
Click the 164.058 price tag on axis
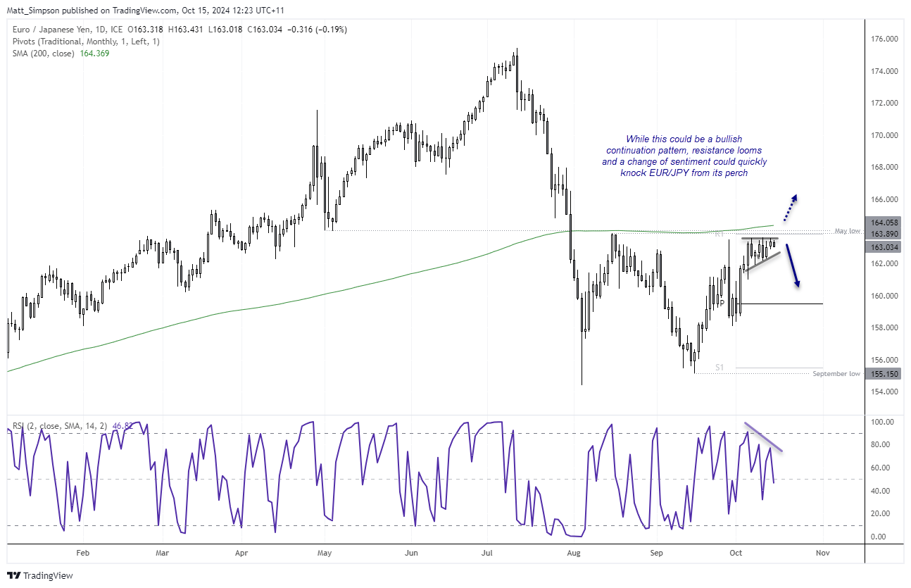[882, 222]
